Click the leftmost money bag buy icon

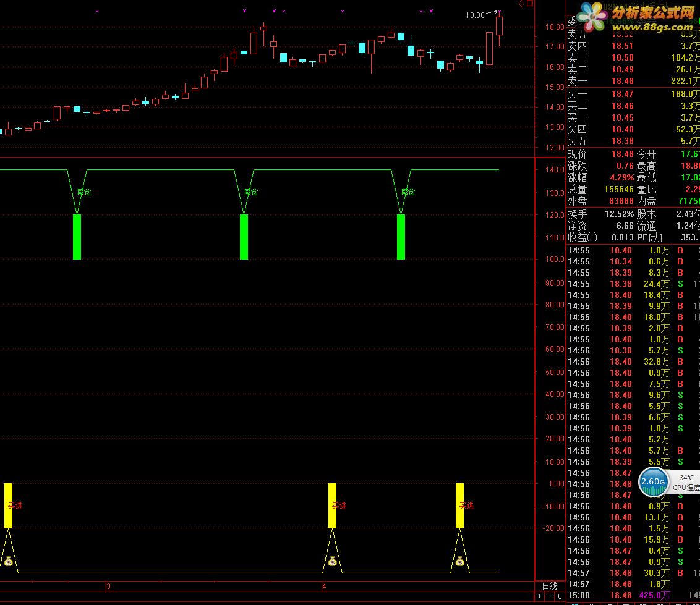[9, 561]
